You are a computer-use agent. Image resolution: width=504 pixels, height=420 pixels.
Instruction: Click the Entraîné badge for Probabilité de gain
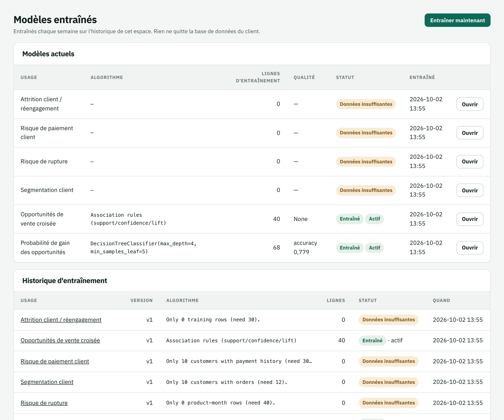350,248
